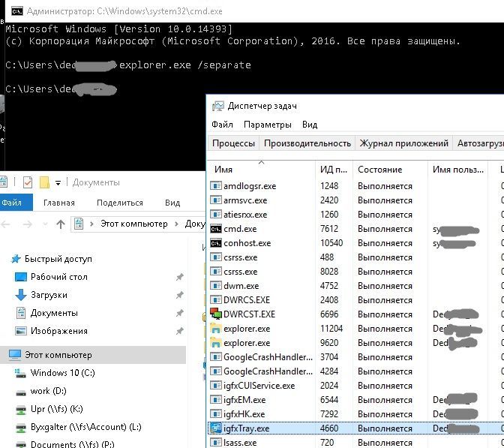Viewport: 504px width, 448px height.
Task: Click the cmd.exe window title icon
Action: [17, 11]
